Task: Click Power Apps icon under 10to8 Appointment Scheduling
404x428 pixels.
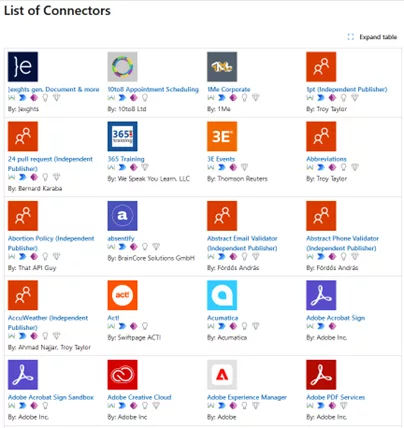Action: [x=134, y=98]
